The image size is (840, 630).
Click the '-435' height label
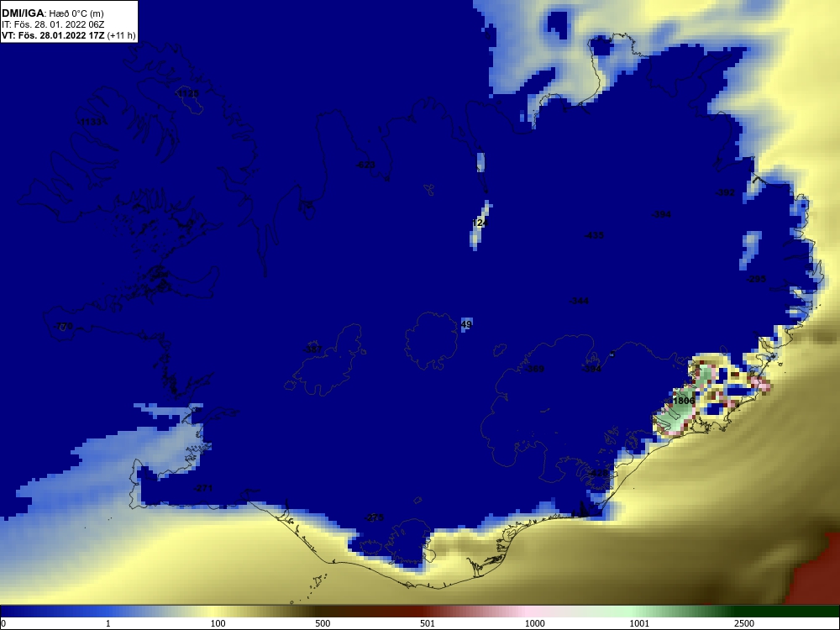point(594,236)
